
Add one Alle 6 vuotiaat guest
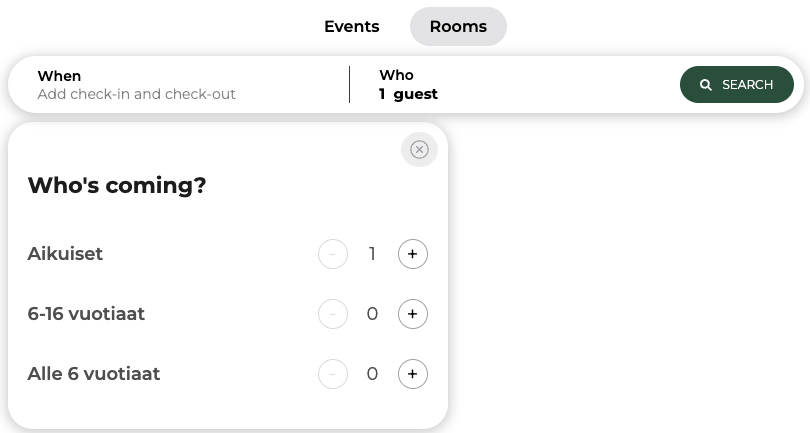pos(412,374)
